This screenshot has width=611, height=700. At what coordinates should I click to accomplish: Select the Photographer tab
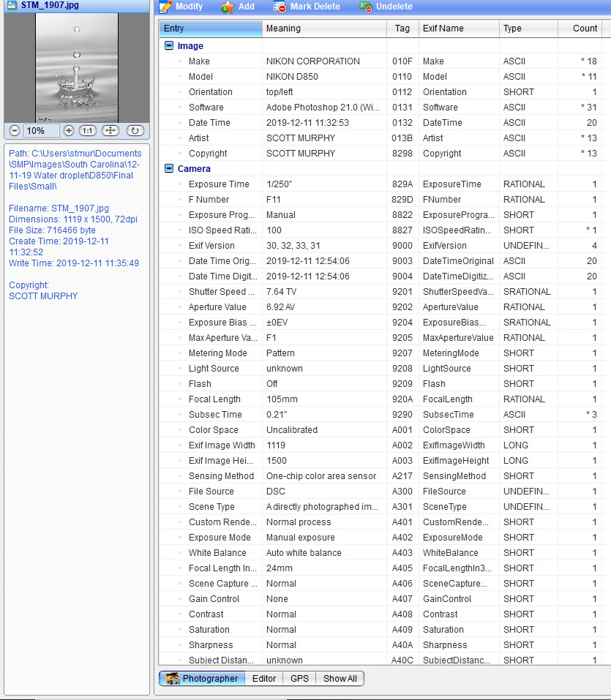(x=202, y=679)
